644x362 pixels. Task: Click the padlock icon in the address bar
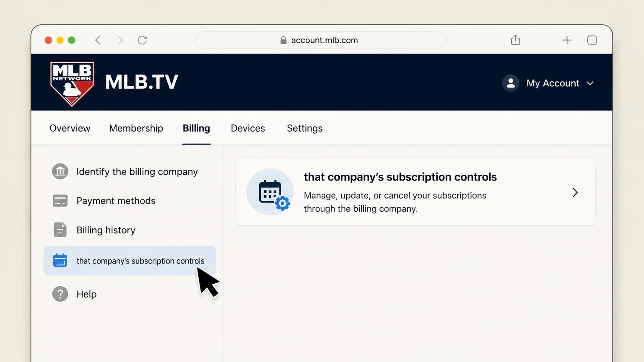283,40
